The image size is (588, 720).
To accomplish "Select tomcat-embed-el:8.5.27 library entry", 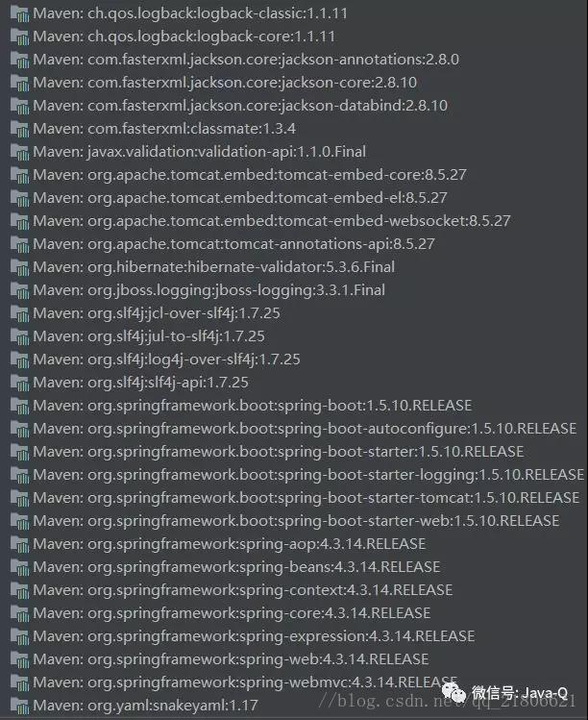I will point(229,198).
